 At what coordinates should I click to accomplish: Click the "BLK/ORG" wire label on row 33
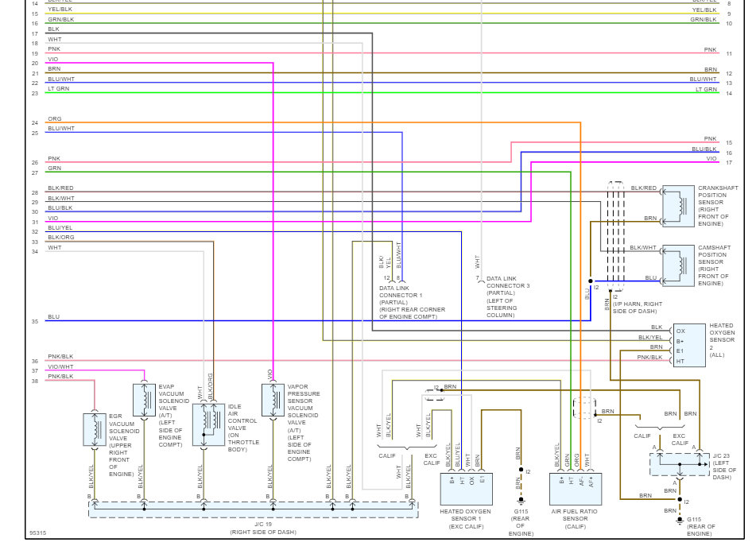[x=60, y=237]
